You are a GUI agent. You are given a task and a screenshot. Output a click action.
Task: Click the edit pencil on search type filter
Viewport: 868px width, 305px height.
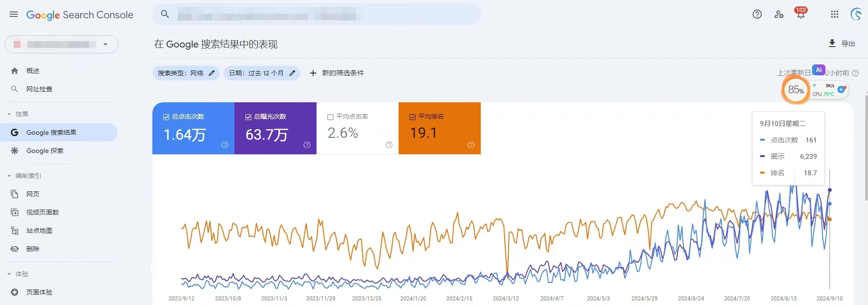pos(212,73)
